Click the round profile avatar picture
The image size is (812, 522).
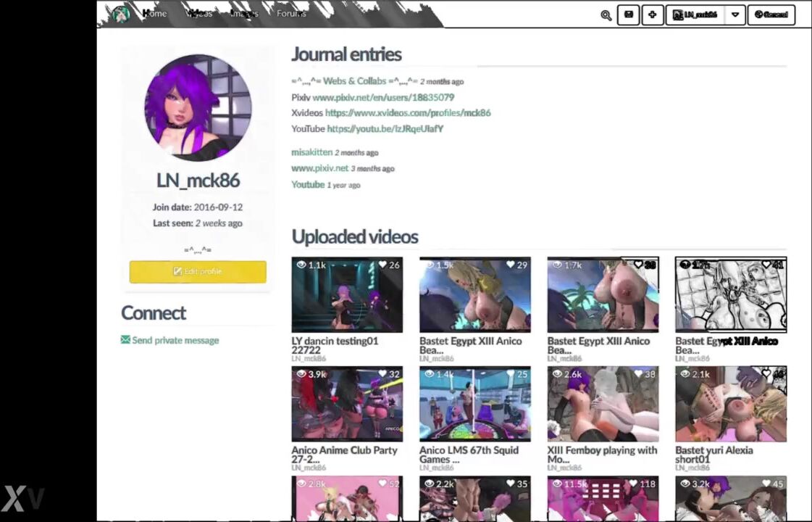[x=198, y=107]
